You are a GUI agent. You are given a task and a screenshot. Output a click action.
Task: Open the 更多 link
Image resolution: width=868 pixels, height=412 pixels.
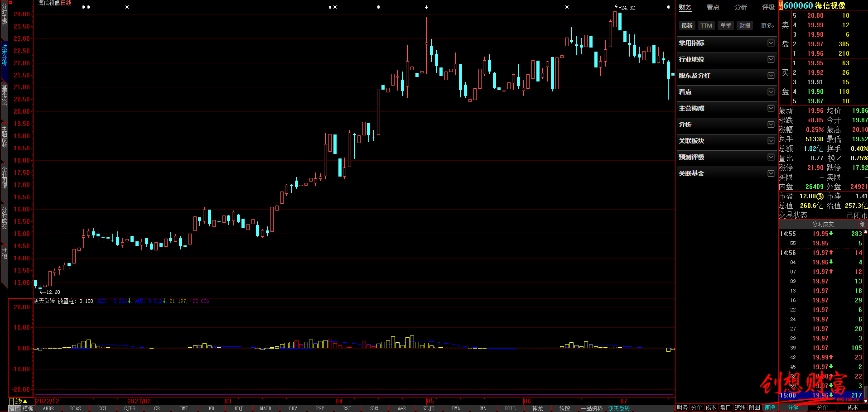767,25
